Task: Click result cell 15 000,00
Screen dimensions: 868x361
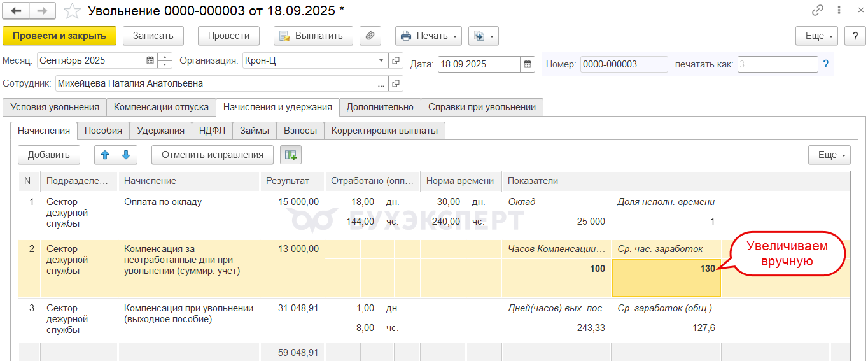Action: [x=298, y=202]
